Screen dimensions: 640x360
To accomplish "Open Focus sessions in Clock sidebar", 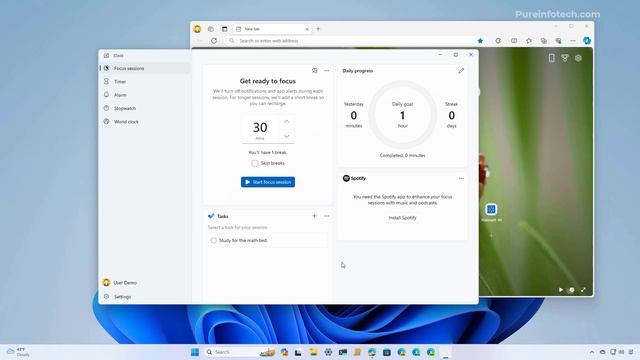I will click(x=145, y=68).
